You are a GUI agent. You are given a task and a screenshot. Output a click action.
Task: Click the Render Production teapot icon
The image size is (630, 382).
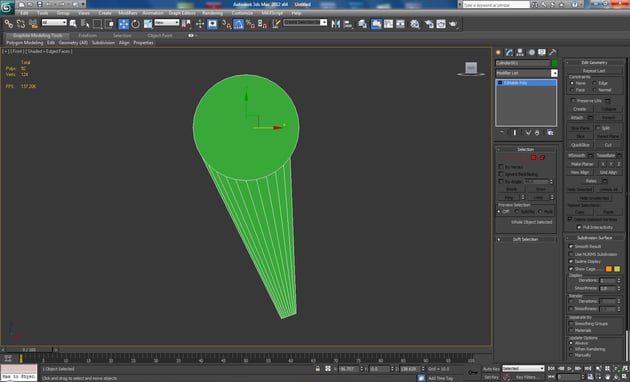pyautogui.click(x=454, y=24)
